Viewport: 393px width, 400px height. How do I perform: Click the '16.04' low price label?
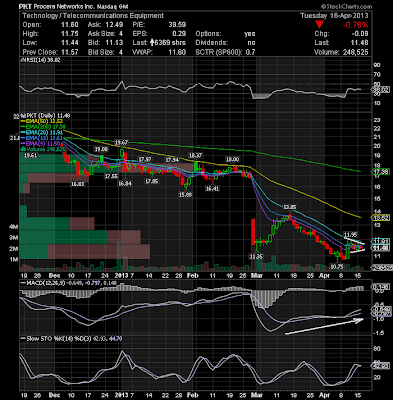click(125, 184)
